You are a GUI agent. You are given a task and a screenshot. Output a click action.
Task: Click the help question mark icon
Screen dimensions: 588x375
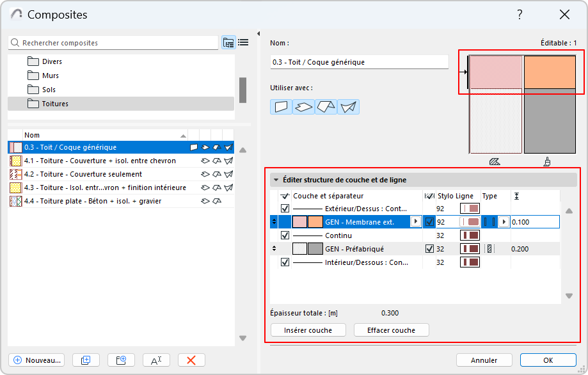(x=520, y=15)
